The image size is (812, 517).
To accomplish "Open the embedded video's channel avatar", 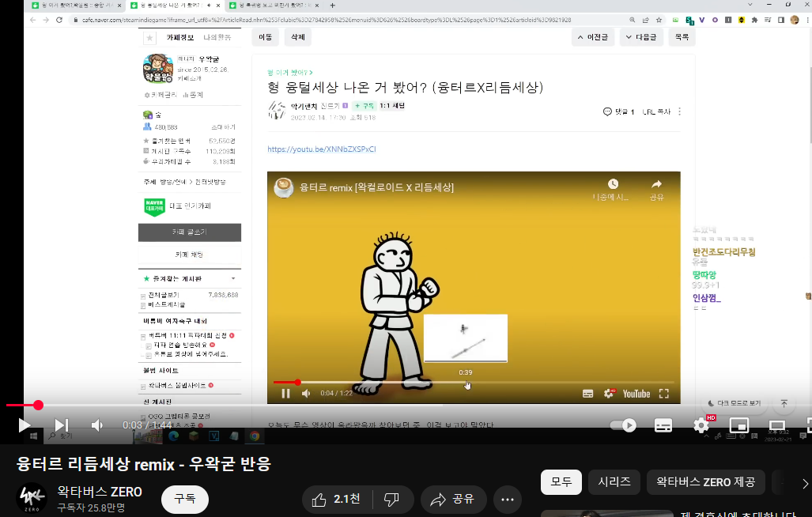I will click(283, 187).
